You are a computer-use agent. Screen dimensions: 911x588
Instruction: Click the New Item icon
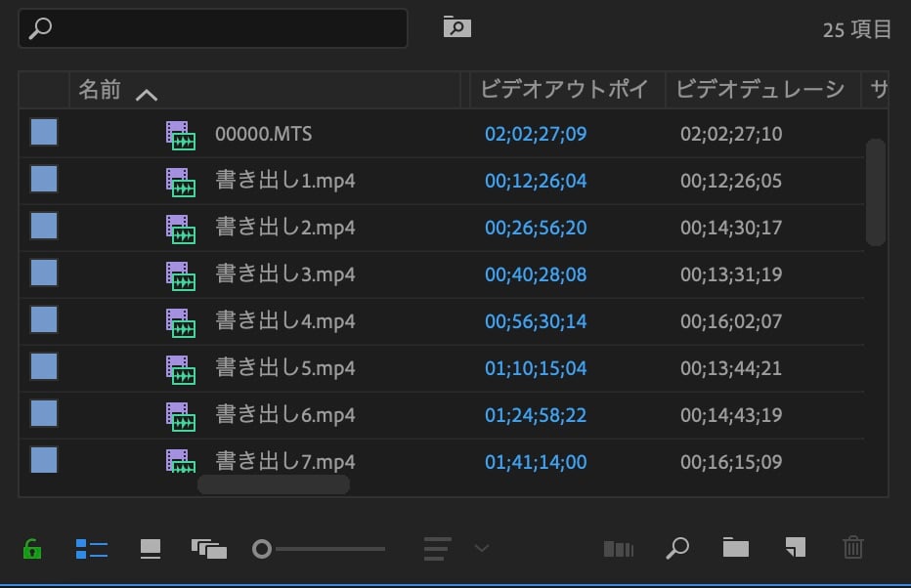click(795, 548)
